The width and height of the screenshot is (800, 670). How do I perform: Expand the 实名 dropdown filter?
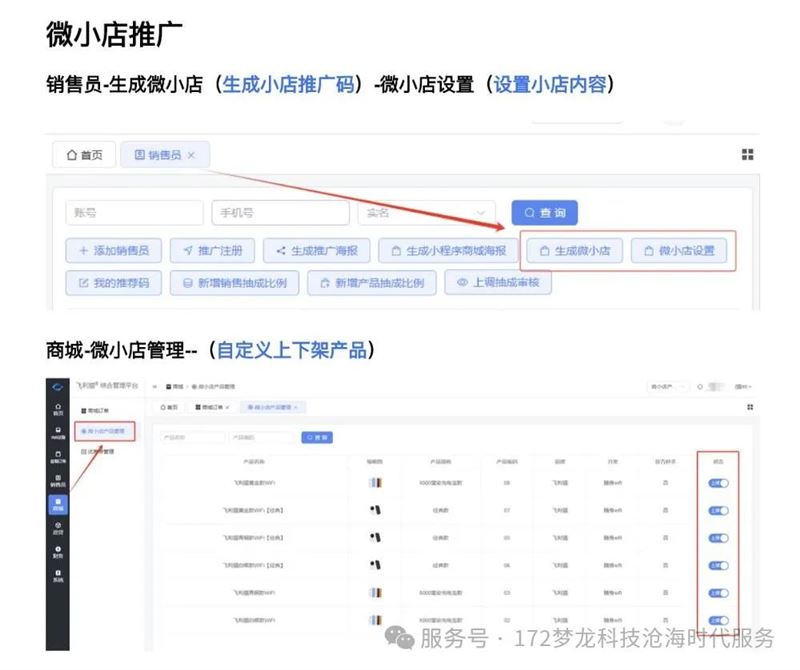pyautogui.click(x=427, y=213)
